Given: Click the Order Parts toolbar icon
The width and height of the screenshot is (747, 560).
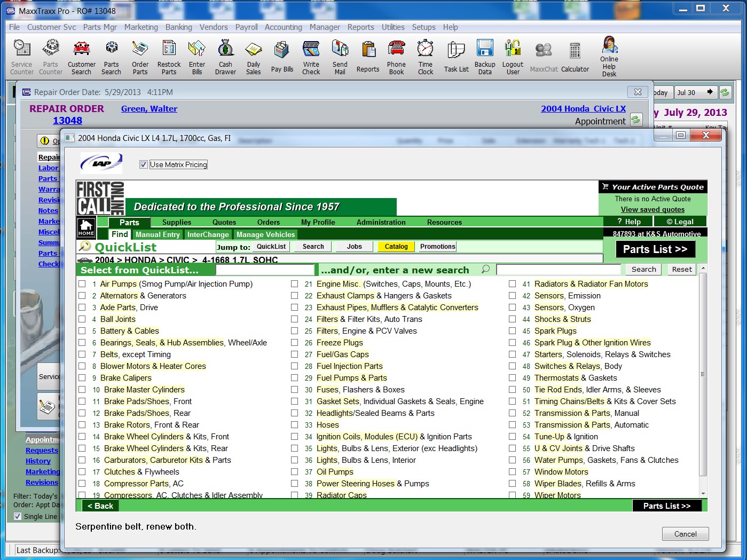Looking at the screenshot, I should (x=140, y=57).
